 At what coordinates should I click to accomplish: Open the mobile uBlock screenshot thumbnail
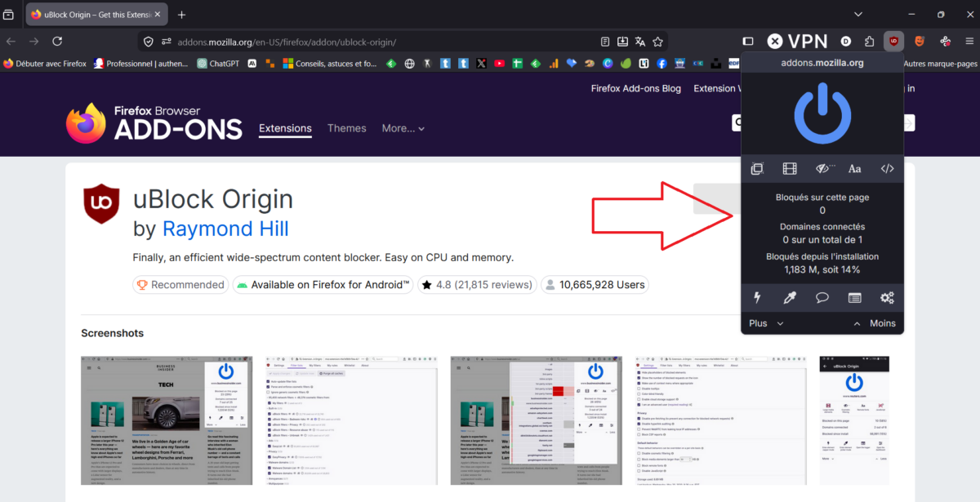coord(855,420)
